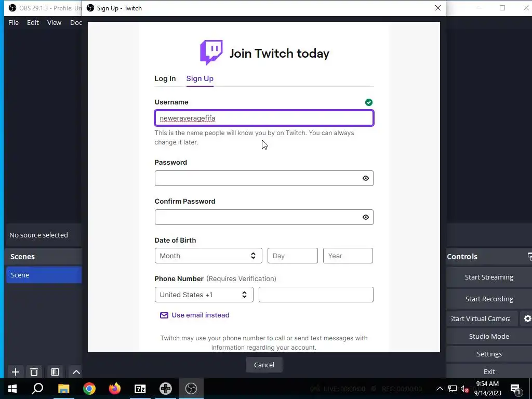Click the OBS Studio taskbar icon
This screenshot has width=532, height=399.
[x=191, y=389]
